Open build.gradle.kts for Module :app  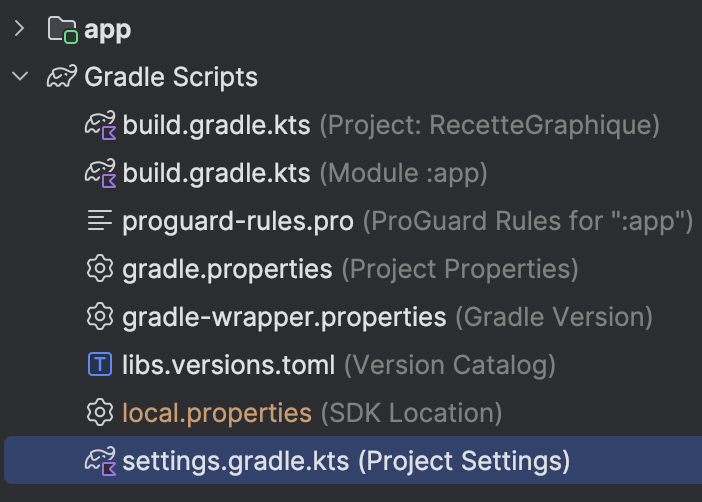pos(216,173)
